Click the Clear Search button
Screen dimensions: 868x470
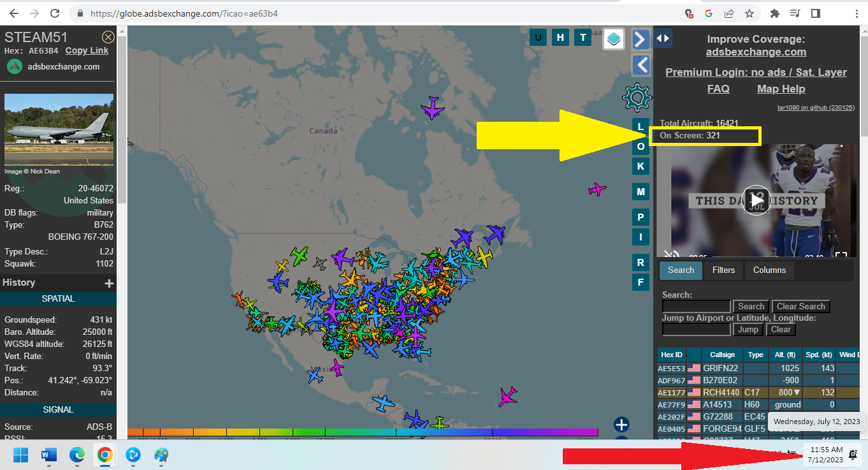[x=800, y=306]
